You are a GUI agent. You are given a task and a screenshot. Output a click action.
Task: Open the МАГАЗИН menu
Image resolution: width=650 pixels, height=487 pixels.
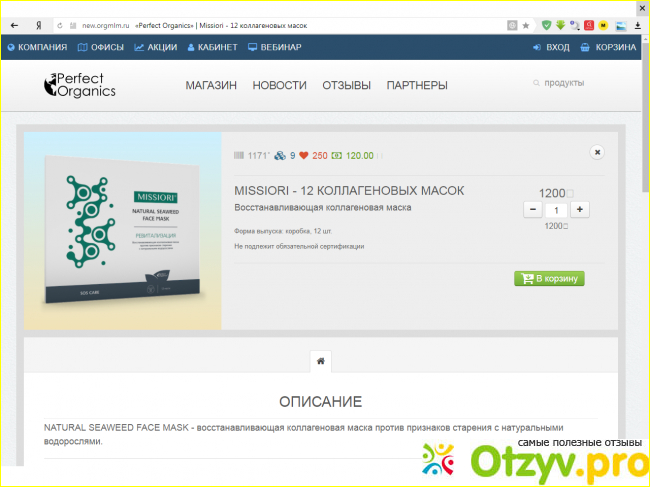[x=211, y=86]
